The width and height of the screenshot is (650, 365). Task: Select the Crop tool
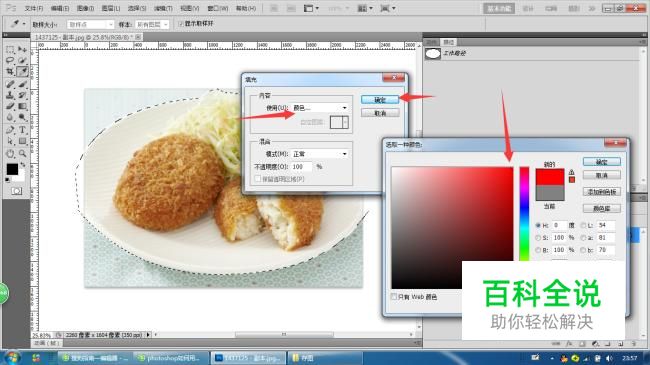pos(10,71)
